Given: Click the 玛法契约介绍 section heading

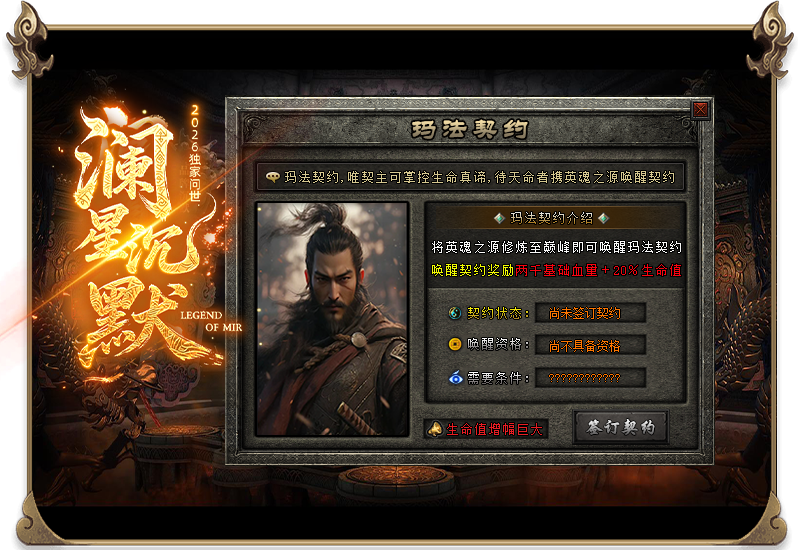Looking at the screenshot, I should tap(552, 218).
